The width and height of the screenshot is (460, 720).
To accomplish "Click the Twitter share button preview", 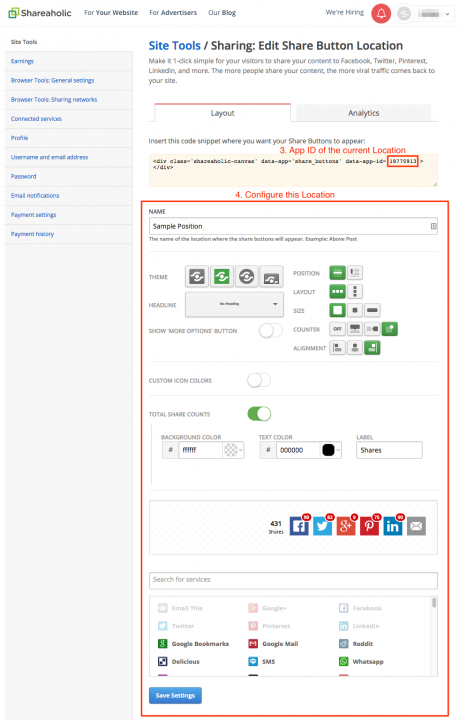I will tap(322, 526).
